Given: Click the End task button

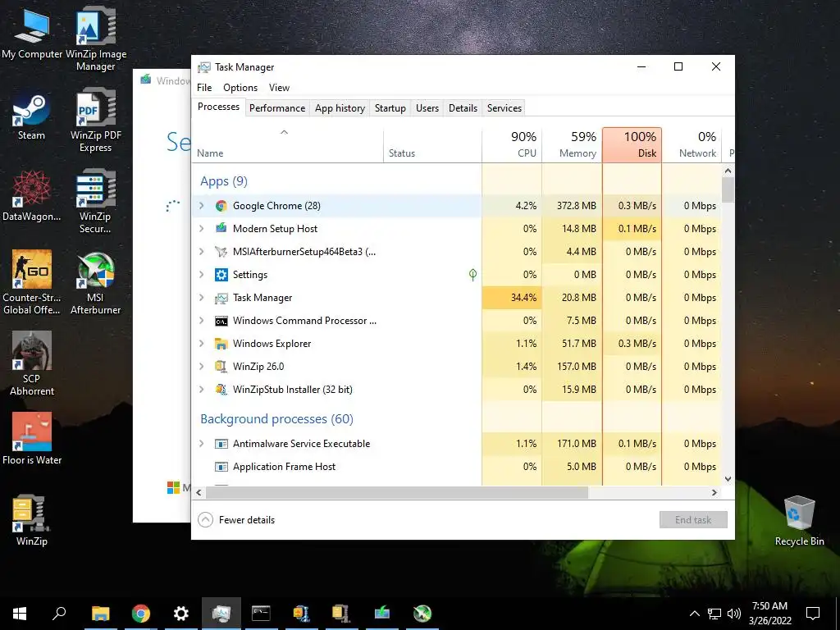Looking at the screenshot, I should point(693,520).
